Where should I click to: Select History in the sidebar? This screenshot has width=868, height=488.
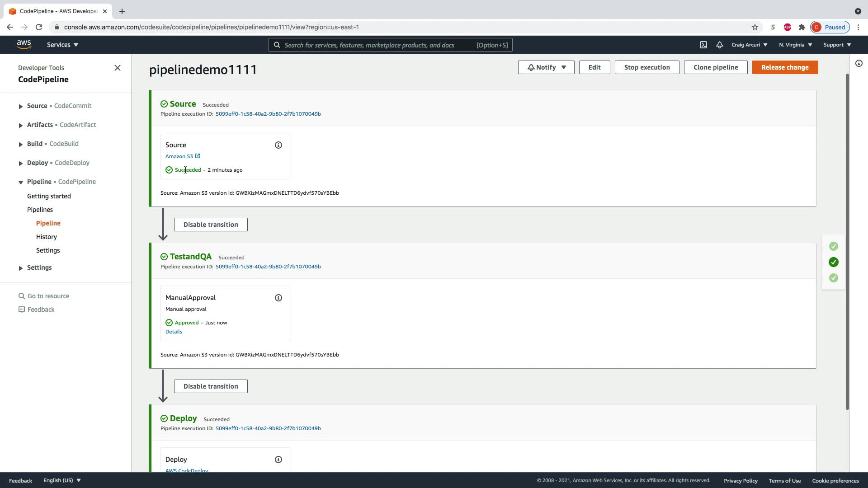coord(47,237)
